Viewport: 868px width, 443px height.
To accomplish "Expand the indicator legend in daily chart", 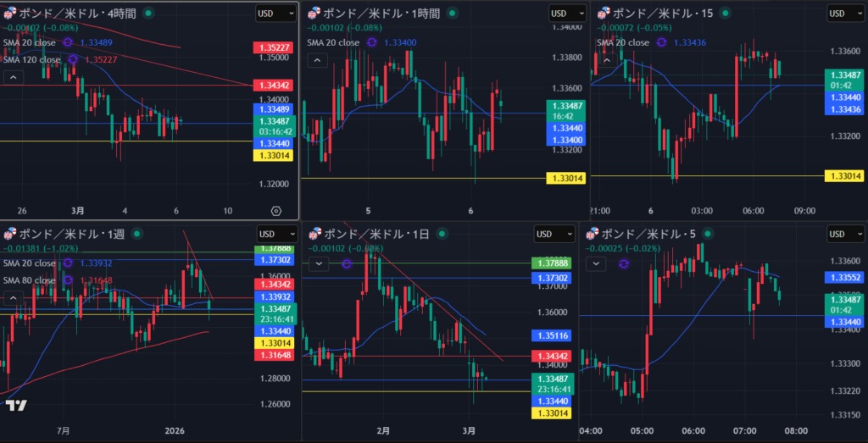I will pos(318,263).
